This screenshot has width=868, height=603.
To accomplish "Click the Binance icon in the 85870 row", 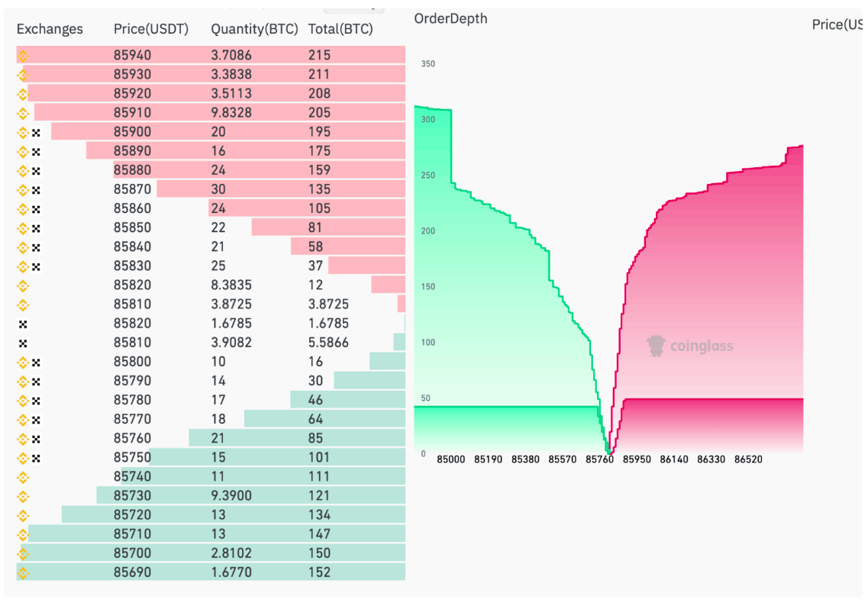I will (x=23, y=189).
